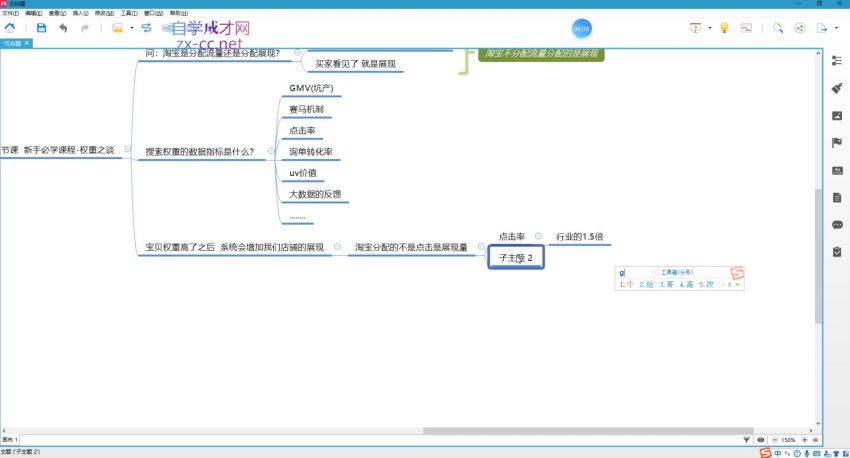850x458 pixels.
Task: Select the 买家看见了 就是展现 topic
Action: point(355,64)
